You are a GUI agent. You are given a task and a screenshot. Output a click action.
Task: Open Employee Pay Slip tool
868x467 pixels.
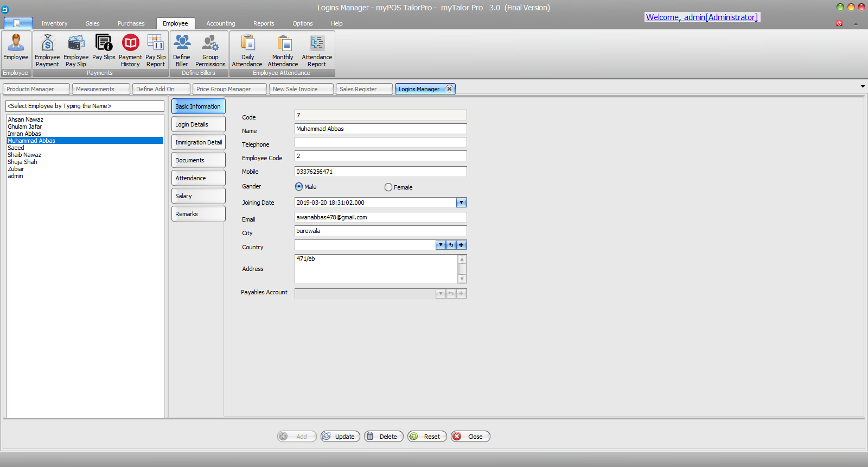click(76, 51)
